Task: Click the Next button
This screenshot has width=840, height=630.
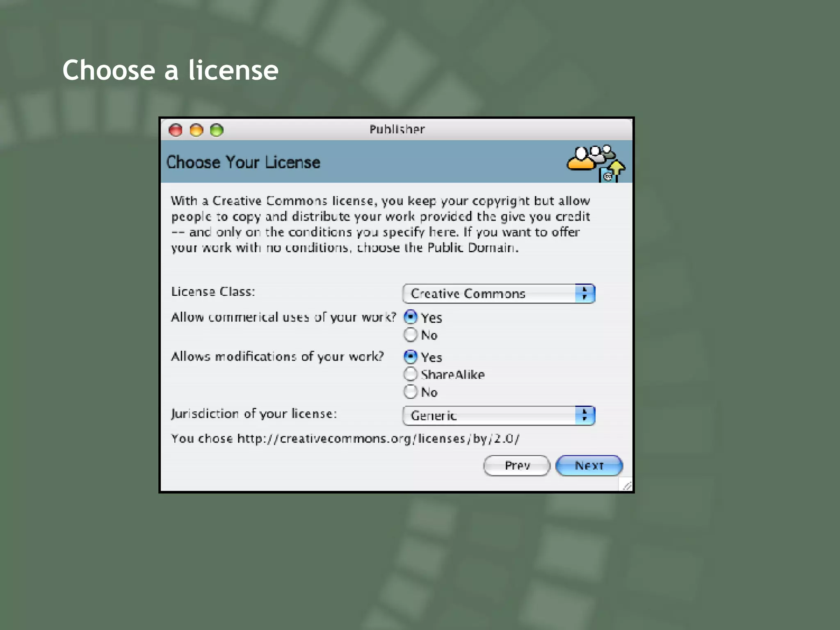Action: click(x=589, y=466)
